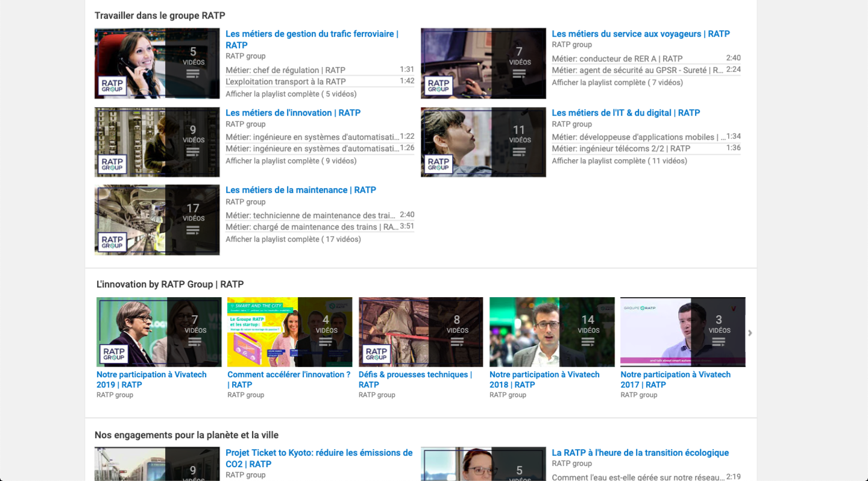Open playlist 'Les métiers de l'innovation | RATP'

pyautogui.click(x=293, y=113)
